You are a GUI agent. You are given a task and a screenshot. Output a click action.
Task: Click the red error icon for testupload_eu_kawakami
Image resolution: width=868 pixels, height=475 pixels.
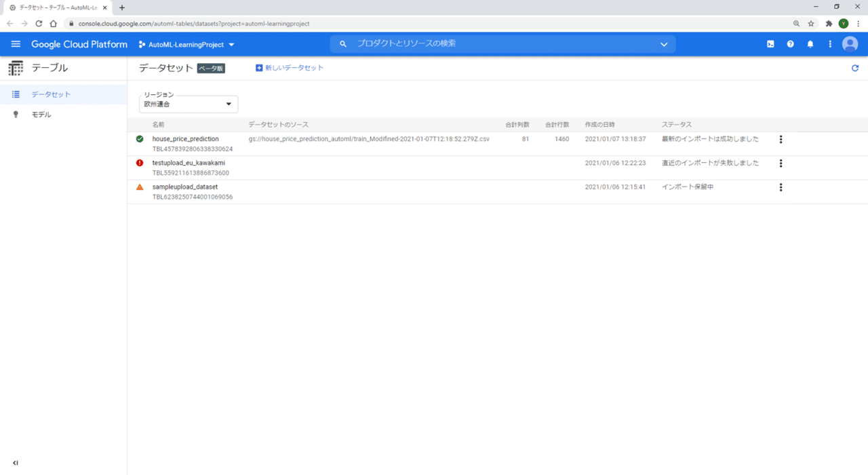click(x=140, y=162)
